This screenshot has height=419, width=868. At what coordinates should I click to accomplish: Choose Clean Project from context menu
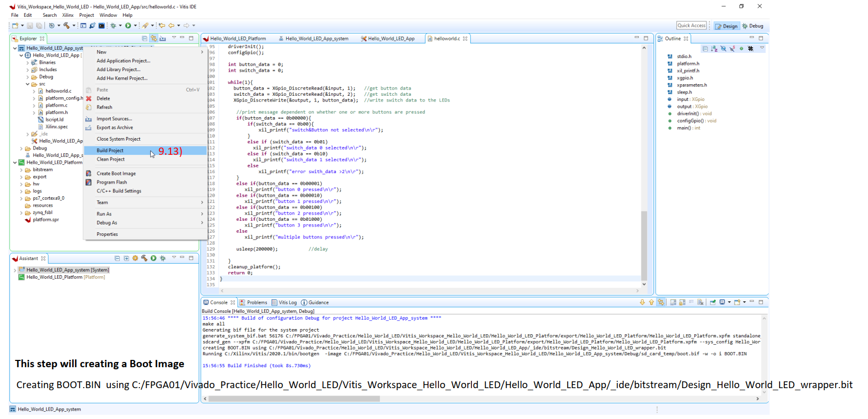(x=145, y=160)
